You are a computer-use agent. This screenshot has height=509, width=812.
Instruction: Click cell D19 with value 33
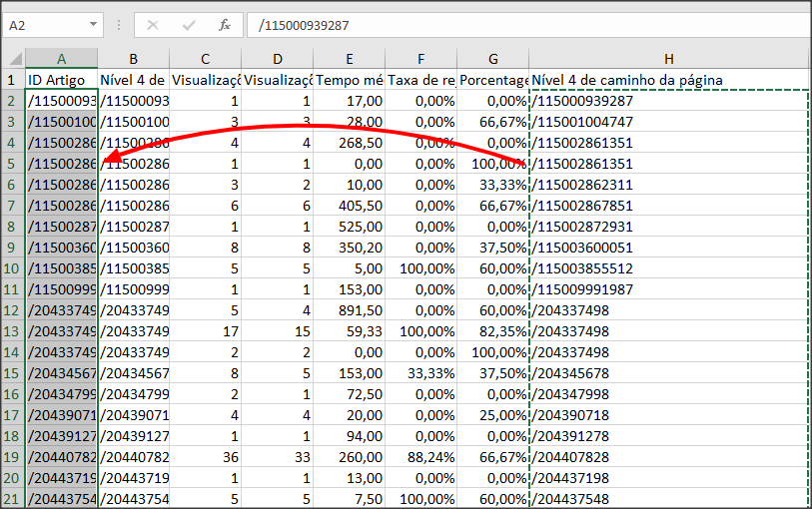click(277, 457)
